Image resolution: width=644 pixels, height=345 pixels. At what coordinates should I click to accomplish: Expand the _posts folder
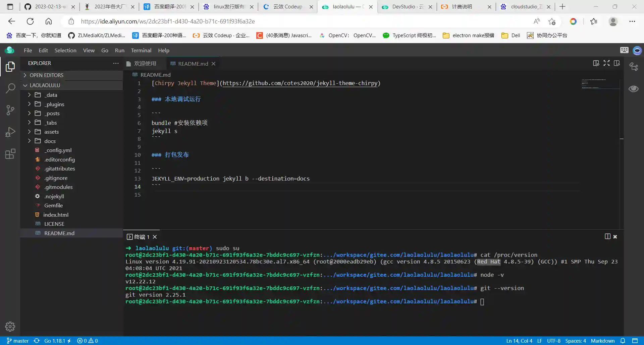(x=53, y=114)
